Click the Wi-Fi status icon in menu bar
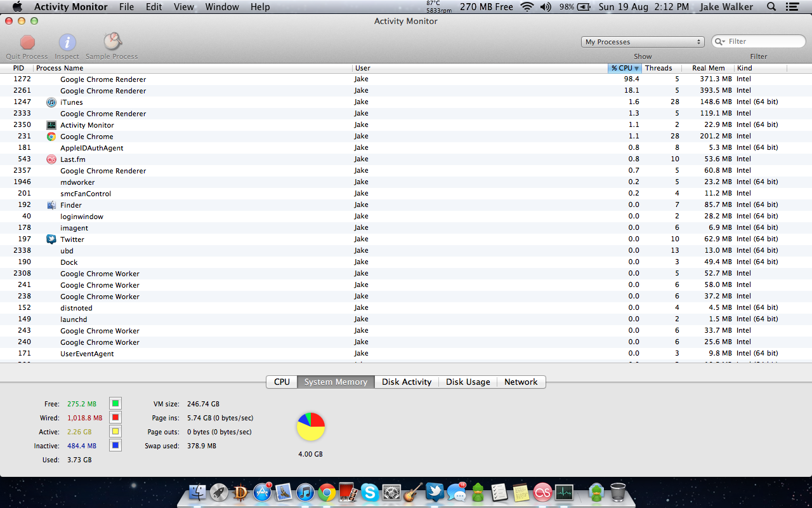 coord(527,7)
